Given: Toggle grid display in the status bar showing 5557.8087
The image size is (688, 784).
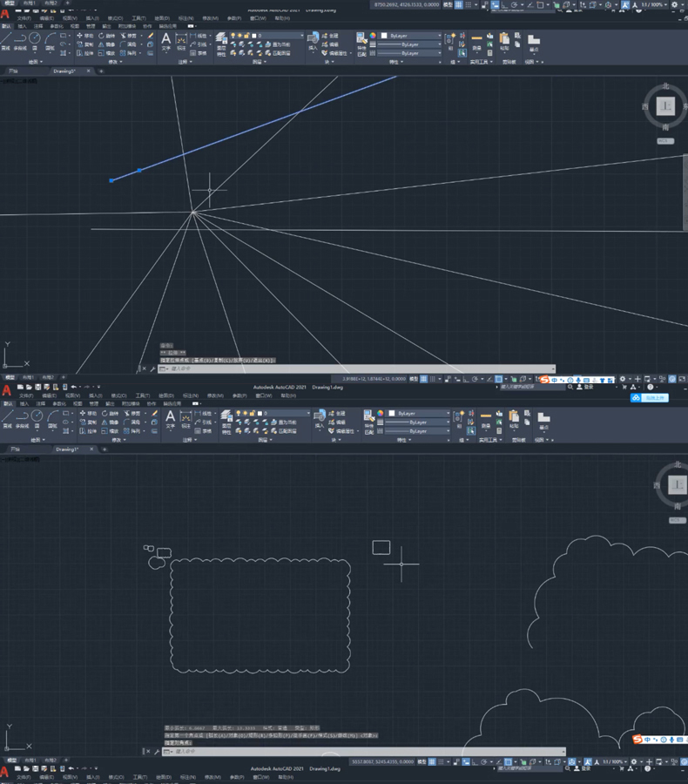Looking at the screenshot, I should 431,762.
